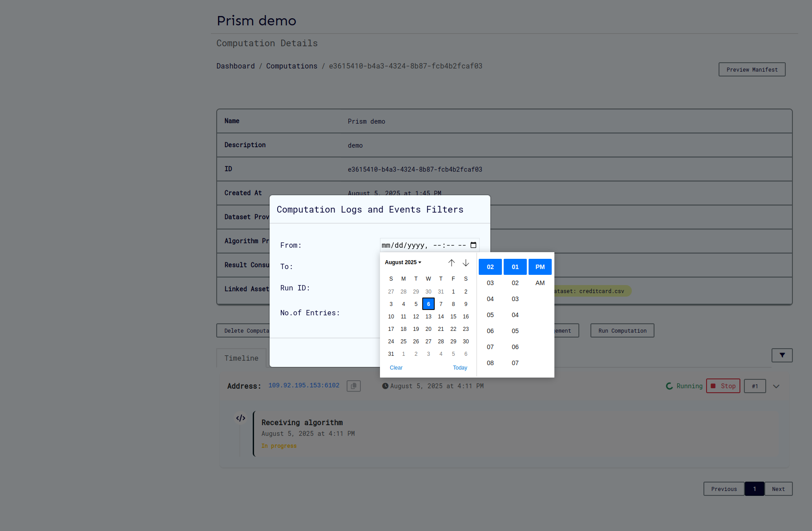
Task: Navigate to Computations breadcrumb
Action: pyautogui.click(x=292, y=66)
